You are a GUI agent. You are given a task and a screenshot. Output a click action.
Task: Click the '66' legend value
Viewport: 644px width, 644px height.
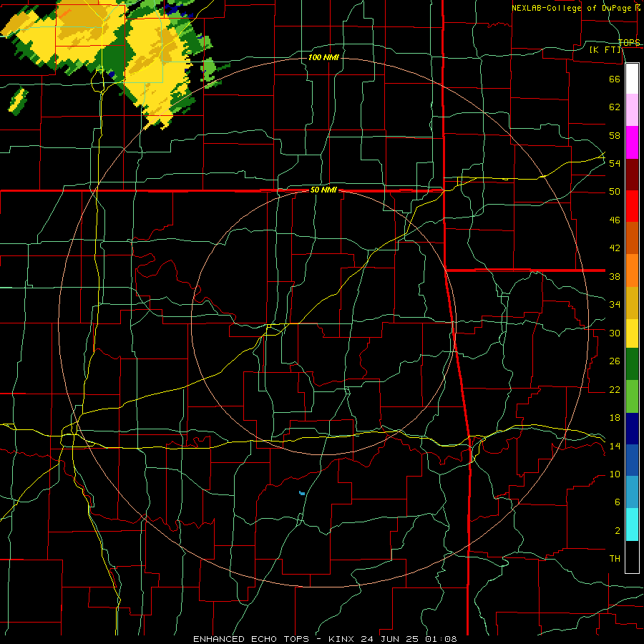(x=615, y=79)
